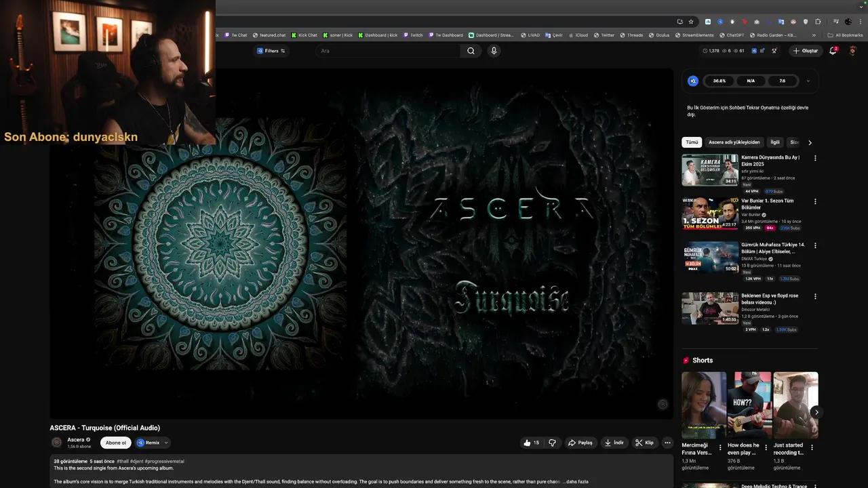Open options for Just started recording short
The image size is (868, 488).
[x=812, y=447]
